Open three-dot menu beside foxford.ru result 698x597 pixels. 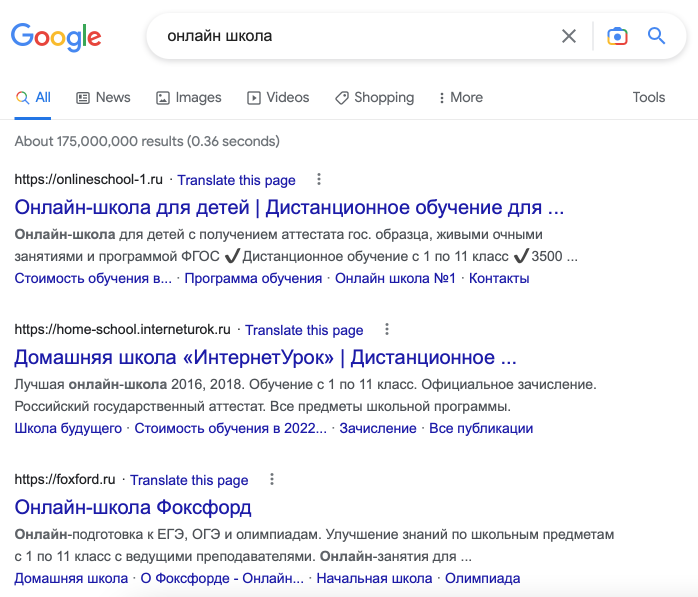tap(272, 480)
